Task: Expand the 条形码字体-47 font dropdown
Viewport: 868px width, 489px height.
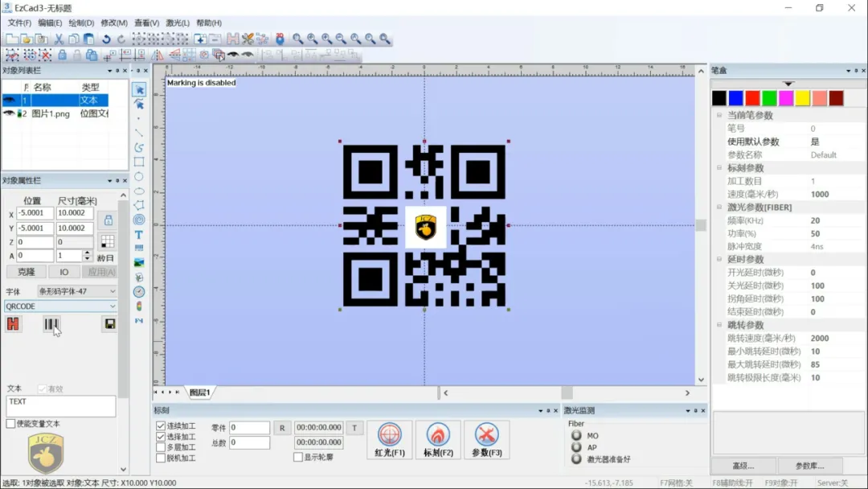Action: click(x=112, y=291)
